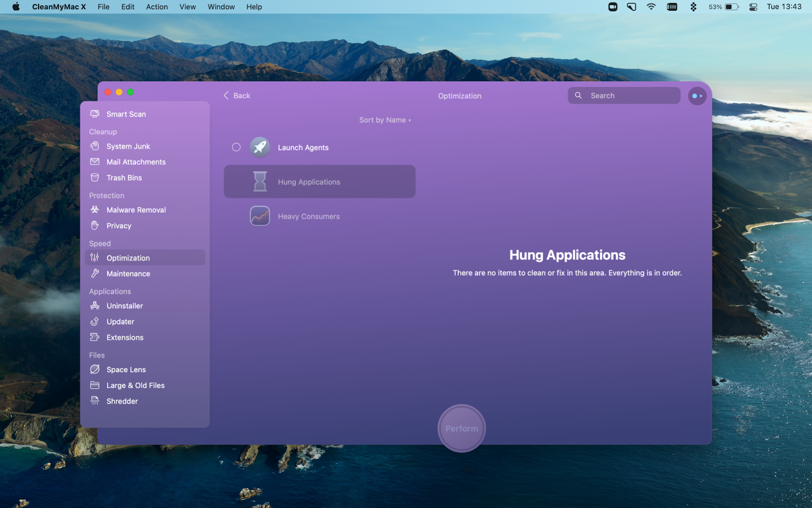This screenshot has width=812, height=508.
Task: Open Trash Bins text in sidebar
Action: 124,178
